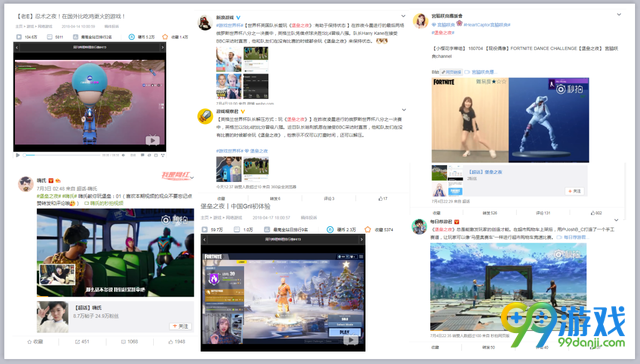
Task: Click the progress bar of pink island video
Action: click(x=61, y=155)
